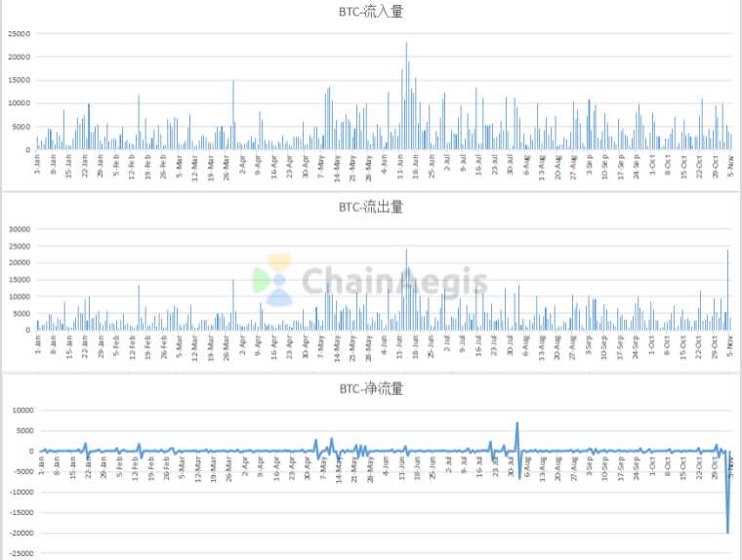
Task: Click the 10000 y-axis label on net-flow chart
Action: pos(21,411)
